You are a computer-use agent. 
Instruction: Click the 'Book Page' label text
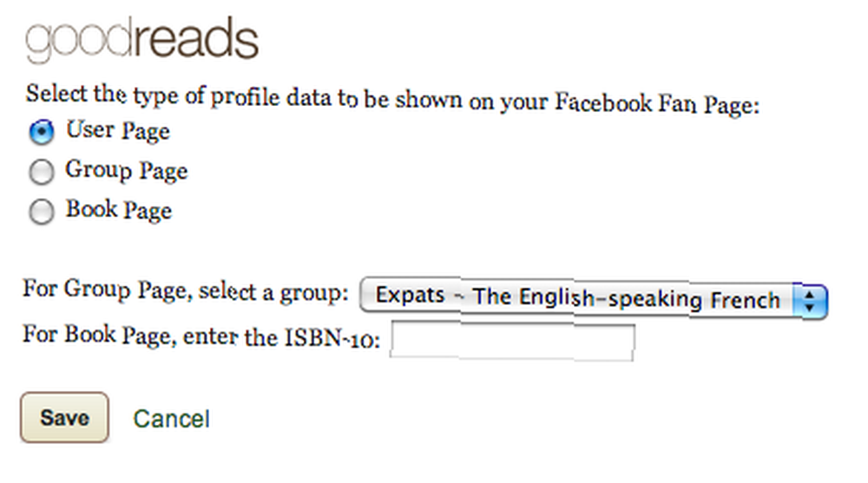119,210
